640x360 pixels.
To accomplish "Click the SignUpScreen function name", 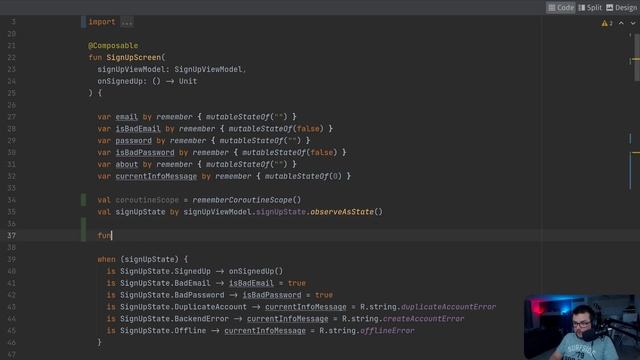I will (x=134, y=58).
